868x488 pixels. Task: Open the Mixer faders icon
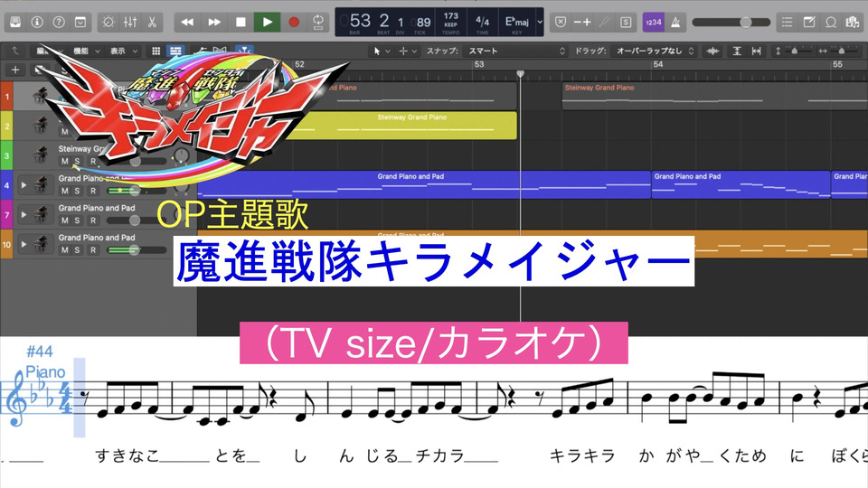130,22
